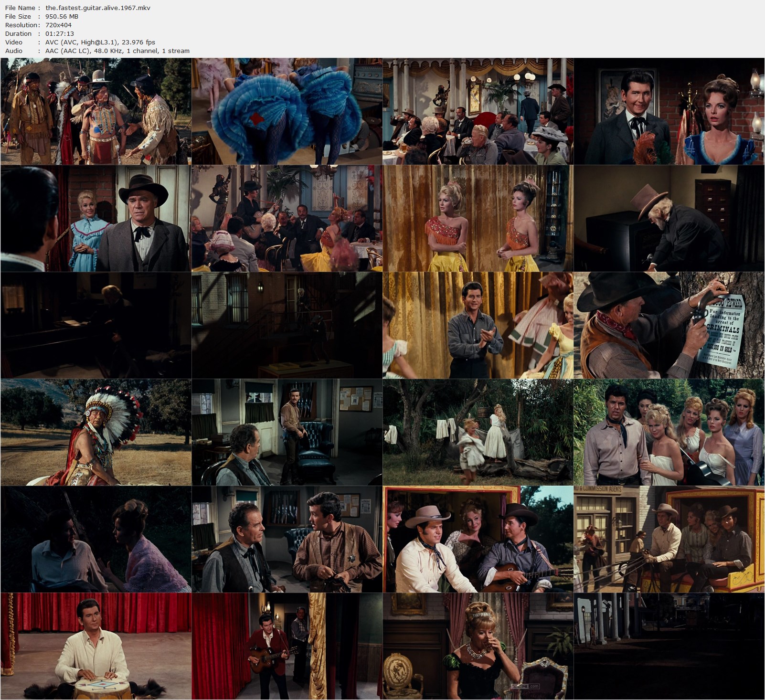This screenshot has height=700, width=765.
Task: Open thumbnail of two women in orange tops
Action: 478,218
